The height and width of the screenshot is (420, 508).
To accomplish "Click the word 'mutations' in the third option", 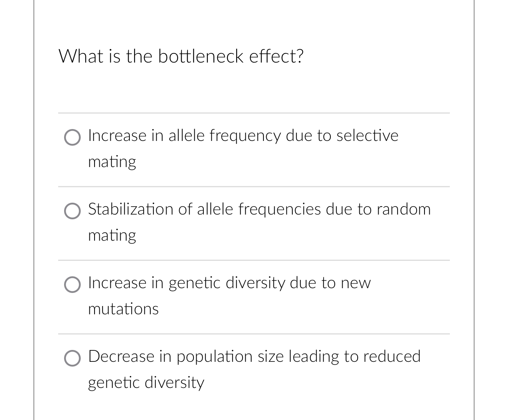I will [123, 309].
